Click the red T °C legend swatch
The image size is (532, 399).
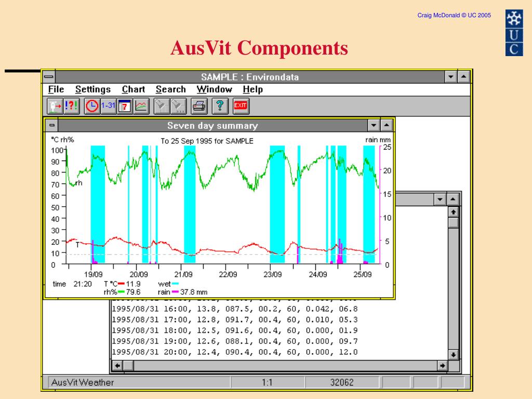[x=121, y=284]
